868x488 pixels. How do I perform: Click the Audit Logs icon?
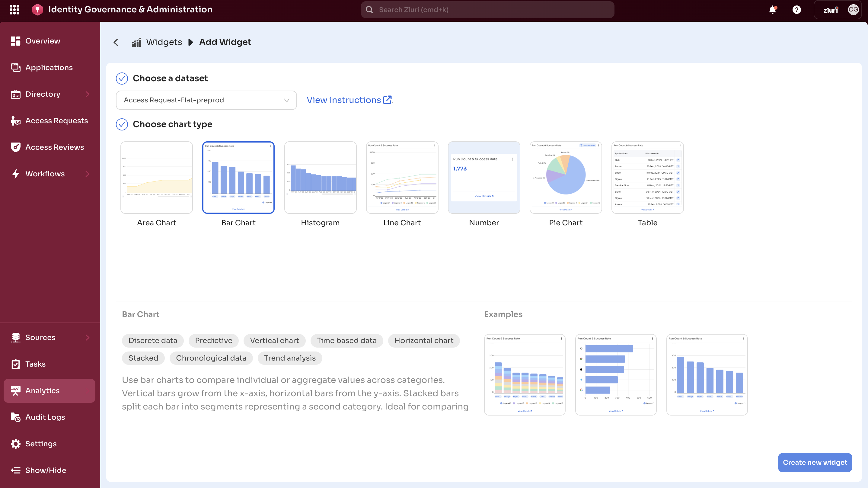pyautogui.click(x=15, y=417)
